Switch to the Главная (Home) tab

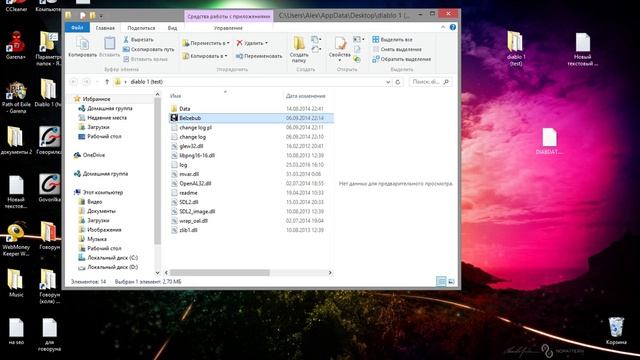click(x=105, y=28)
